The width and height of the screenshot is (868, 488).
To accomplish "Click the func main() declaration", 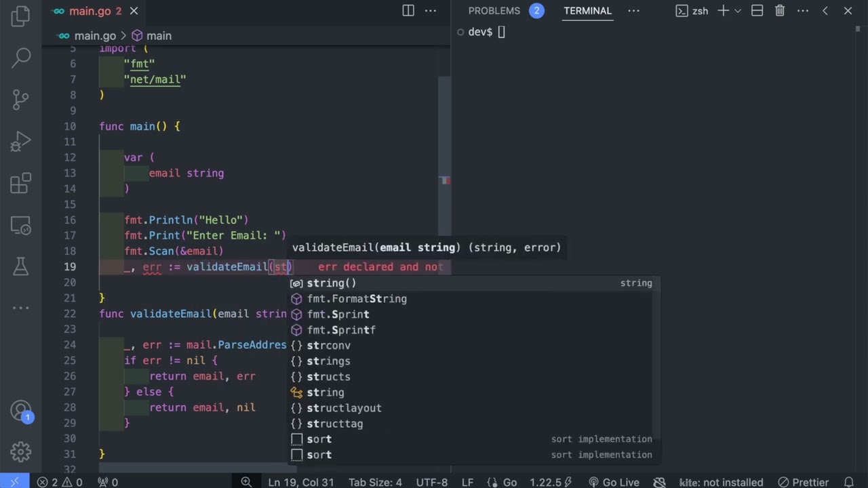I will (140, 127).
